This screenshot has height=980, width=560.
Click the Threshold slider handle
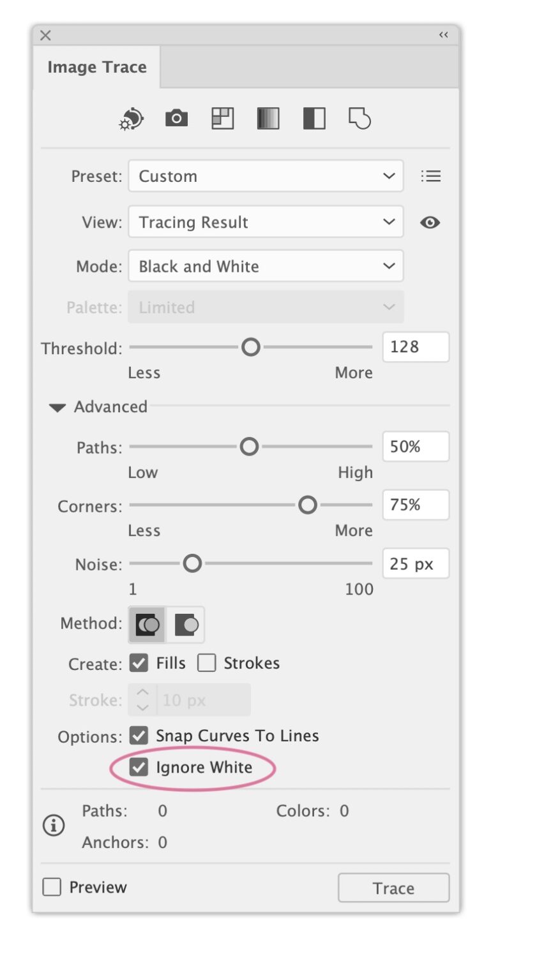[x=251, y=347]
